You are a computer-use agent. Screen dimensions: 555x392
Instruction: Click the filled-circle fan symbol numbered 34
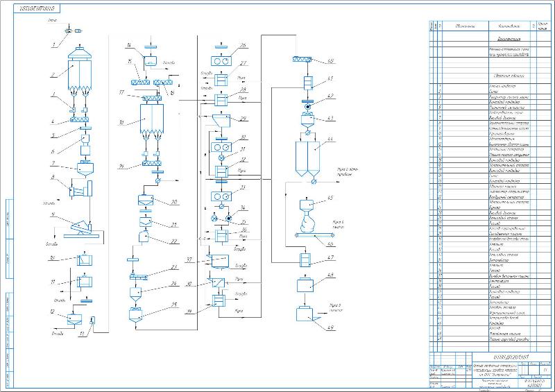click(x=229, y=219)
